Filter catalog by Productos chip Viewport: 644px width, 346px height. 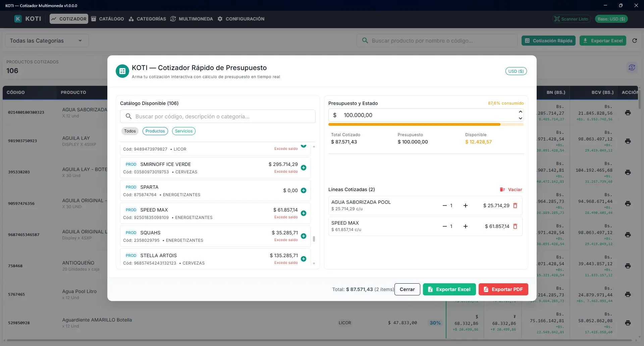coord(155,131)
